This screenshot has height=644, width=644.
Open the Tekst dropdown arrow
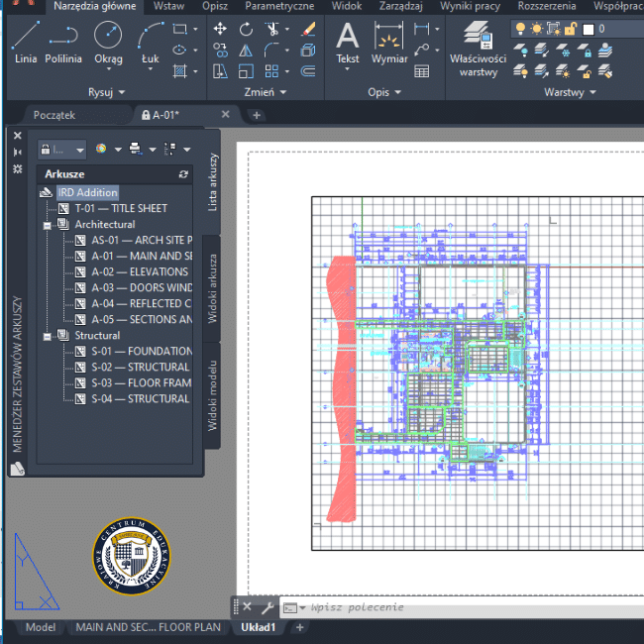[x=347, y=69]
